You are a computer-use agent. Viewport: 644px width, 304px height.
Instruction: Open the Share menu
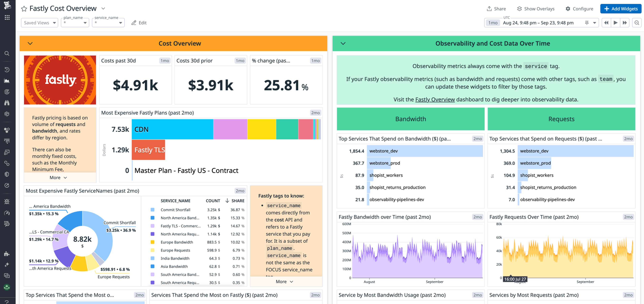496,8
